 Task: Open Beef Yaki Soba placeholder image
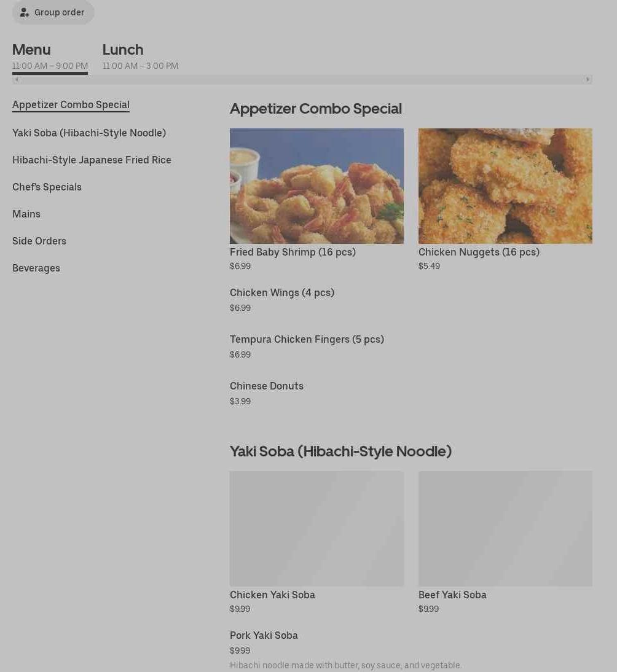(505, 529)
